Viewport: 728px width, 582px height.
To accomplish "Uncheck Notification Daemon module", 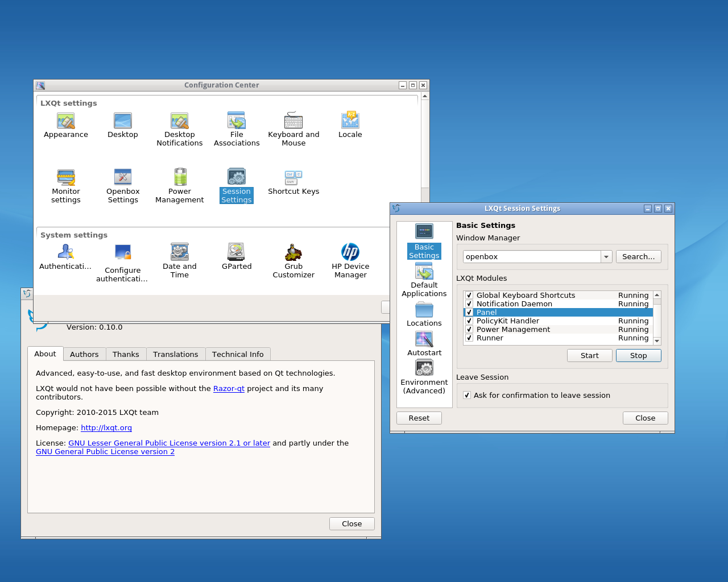I will click(x=469, y=304).
